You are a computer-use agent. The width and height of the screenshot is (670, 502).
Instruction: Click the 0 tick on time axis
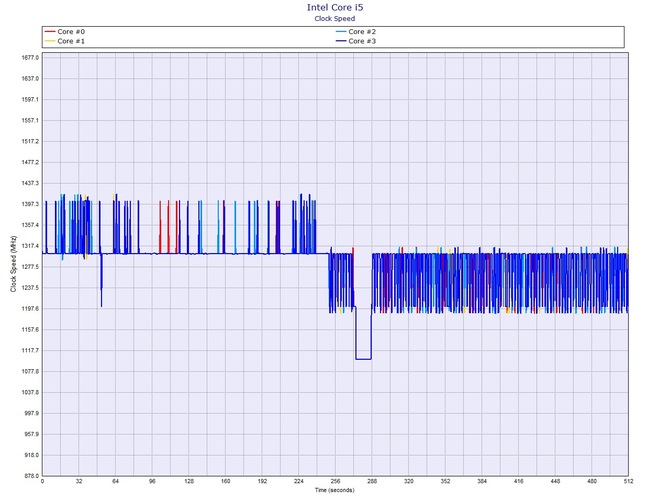(42, 481)
